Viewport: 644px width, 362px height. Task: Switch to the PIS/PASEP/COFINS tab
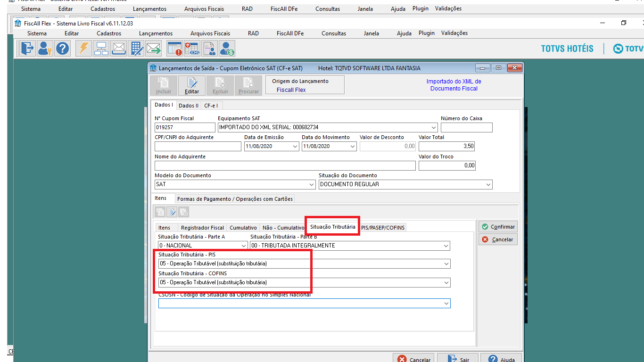[x=383, y=228]
